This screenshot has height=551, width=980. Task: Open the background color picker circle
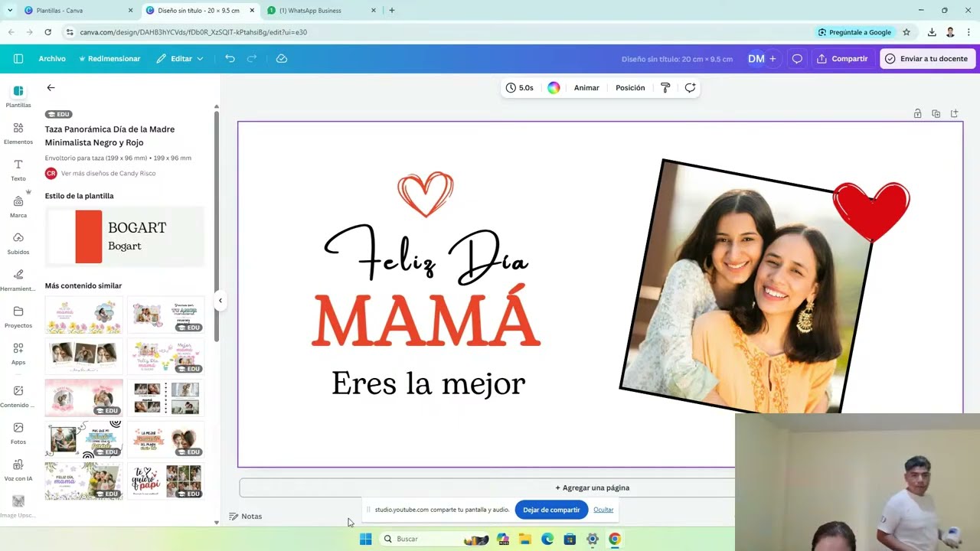pos(554,88)
